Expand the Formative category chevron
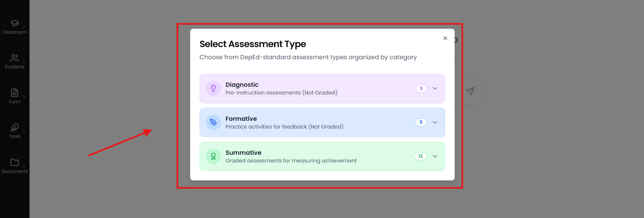This screenshot has height=218, width=644. (x=435, y=122)
